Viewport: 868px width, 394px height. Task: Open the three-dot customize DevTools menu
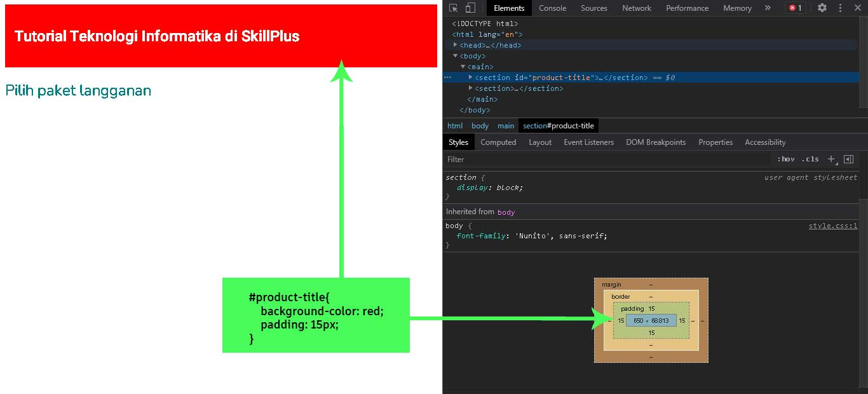click(x=840, y=8)
